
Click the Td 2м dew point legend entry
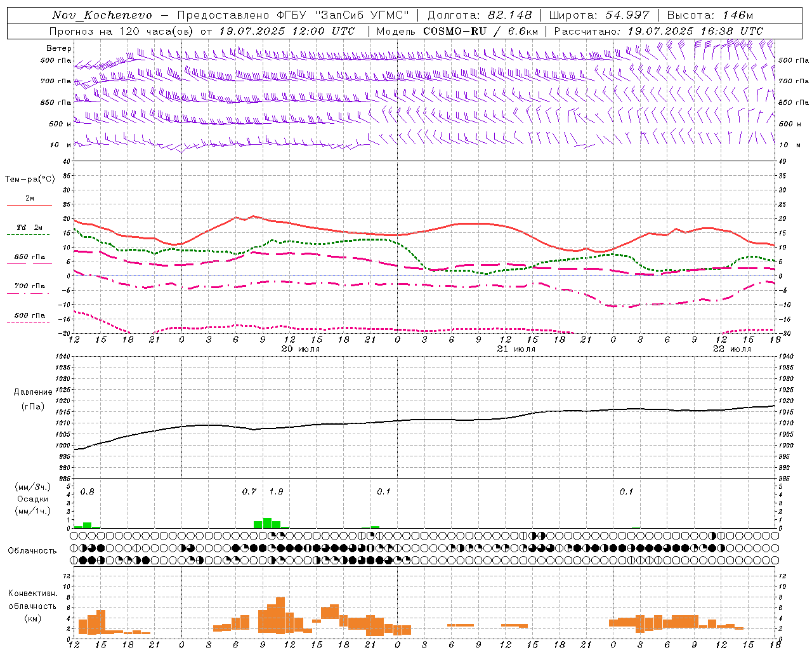tap(29, 227)
